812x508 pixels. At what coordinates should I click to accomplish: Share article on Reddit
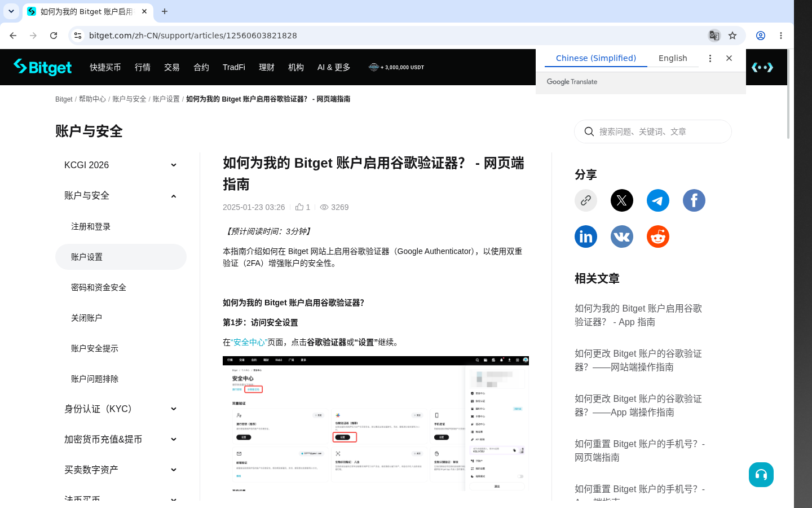tap(658, 237)
